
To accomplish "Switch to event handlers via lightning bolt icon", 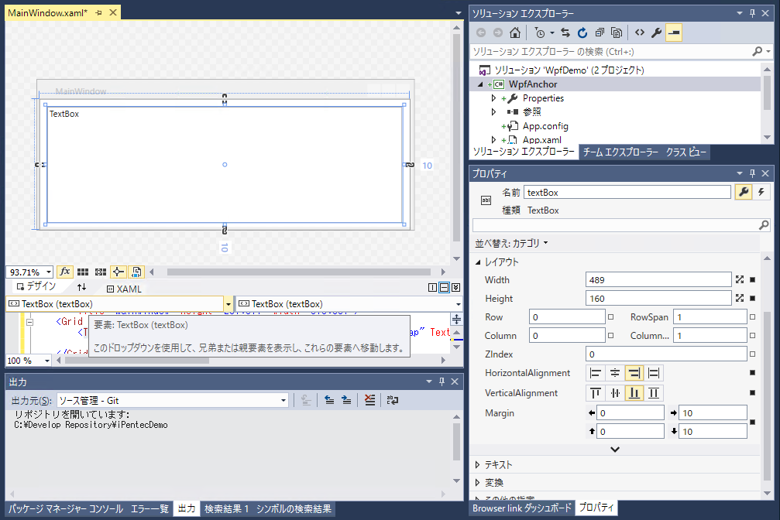I will [x=762, y=192].
